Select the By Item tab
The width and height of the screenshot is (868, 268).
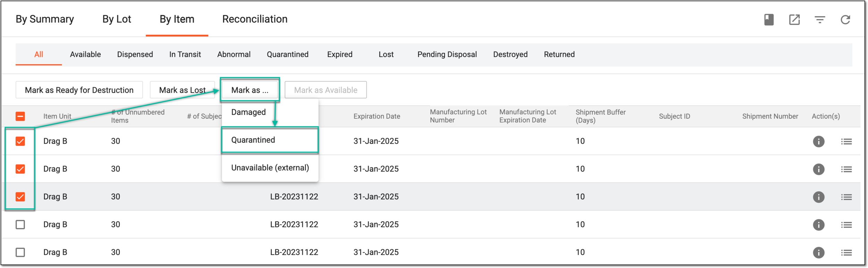[177, 19]
